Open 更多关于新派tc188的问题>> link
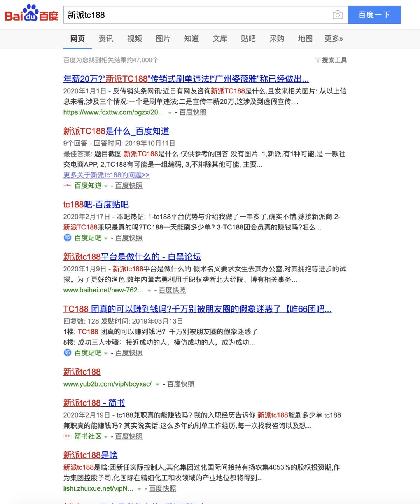The image size is (420, 504). click(x=107, y=175)
